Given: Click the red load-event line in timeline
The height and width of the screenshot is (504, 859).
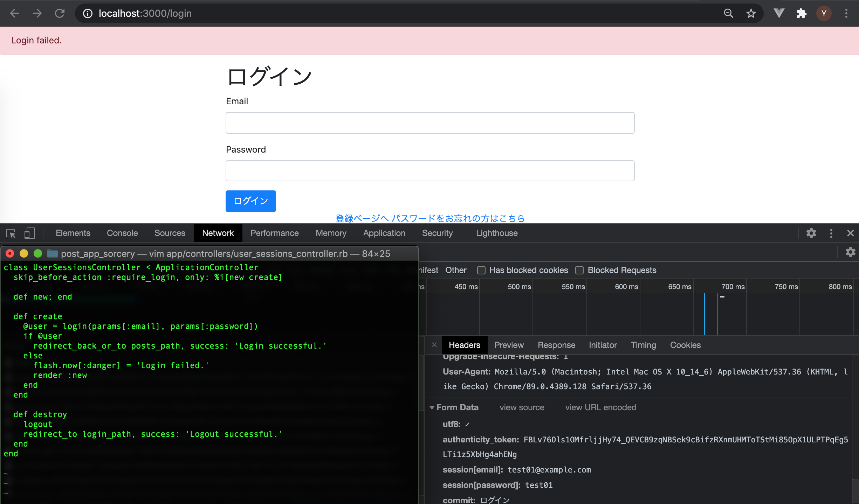Looking at the screenshot, I should point(717,314).
